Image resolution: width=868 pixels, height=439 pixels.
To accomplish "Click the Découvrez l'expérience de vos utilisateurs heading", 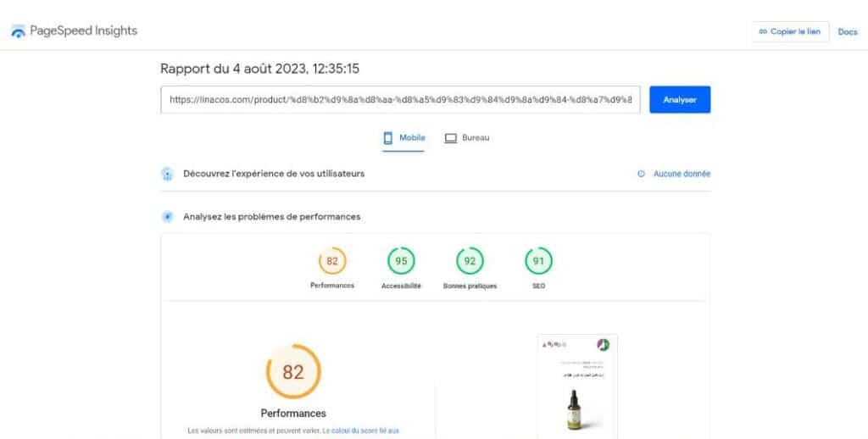I will coord(274,174).
